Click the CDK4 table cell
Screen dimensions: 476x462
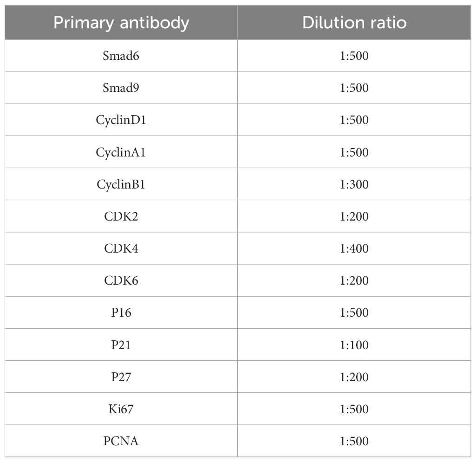pos(121,248)
